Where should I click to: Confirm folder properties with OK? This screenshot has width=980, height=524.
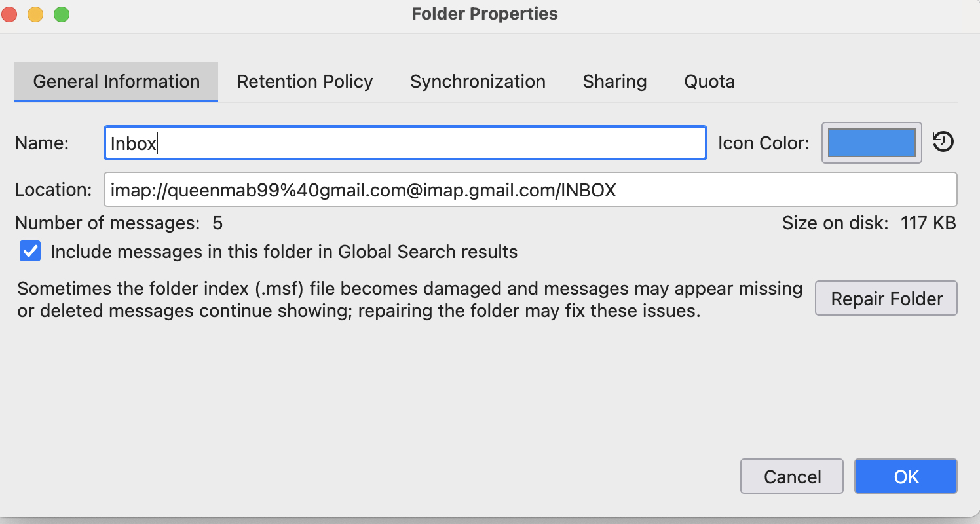coord(905,476)
